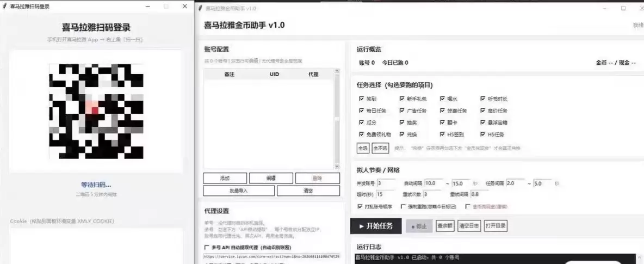Click the 编辑 account button
This screenshot has height=264, width=644.
pyautogui.click(x=271, y=178)
